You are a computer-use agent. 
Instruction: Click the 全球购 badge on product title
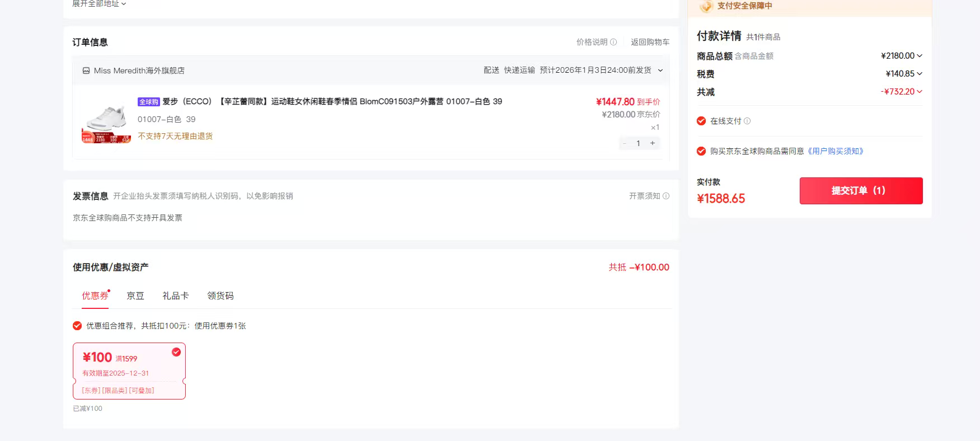tap(149, 102)
